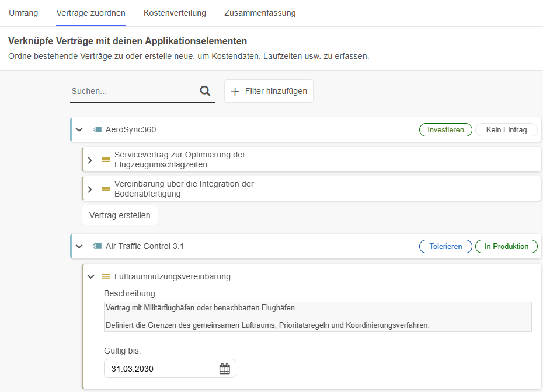Focus the Suchen search field
Screen dimensions: 543x392
(133, 92)
